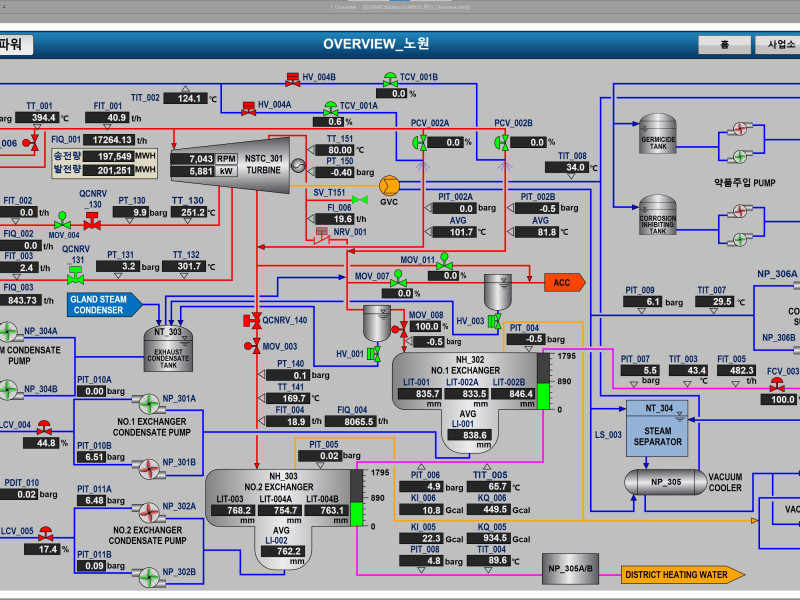800x600 pixels.
Task: Click the LI-002 average value 762.2
Action: 283,551
